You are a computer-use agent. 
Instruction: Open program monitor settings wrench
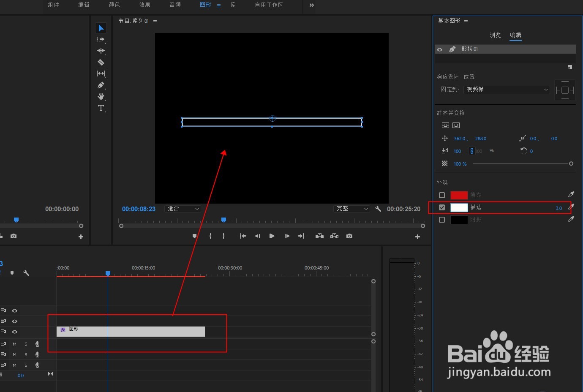pyautogui.click(x=378, y=209)
